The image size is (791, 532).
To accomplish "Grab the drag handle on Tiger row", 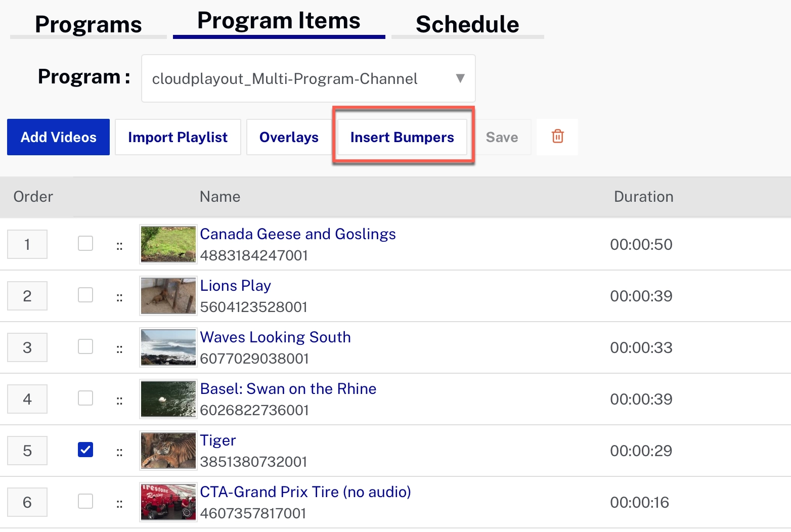I will 119,451.
